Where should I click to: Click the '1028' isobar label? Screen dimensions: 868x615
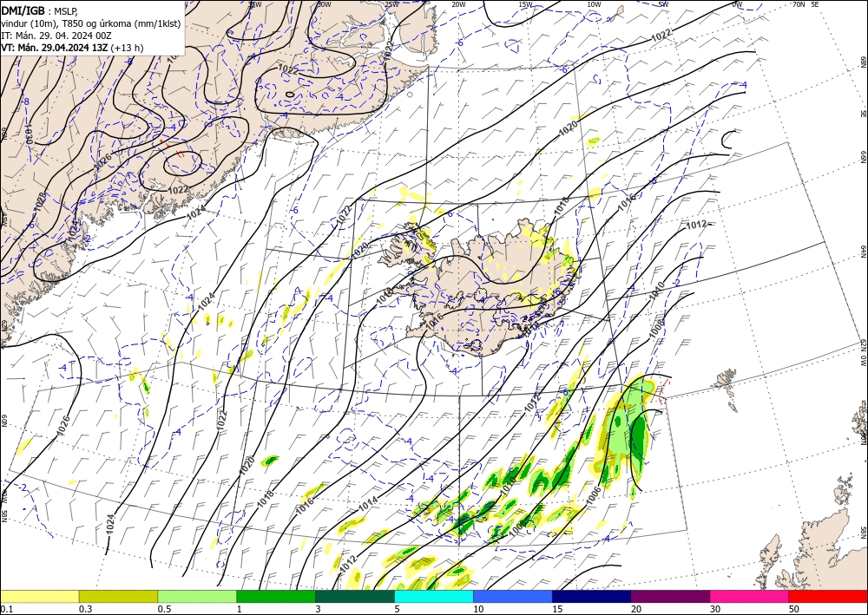pyautogui.click(x=39, y=202)
